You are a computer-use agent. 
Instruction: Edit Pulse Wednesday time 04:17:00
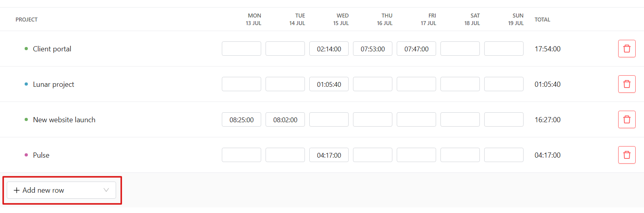point(329,155)
